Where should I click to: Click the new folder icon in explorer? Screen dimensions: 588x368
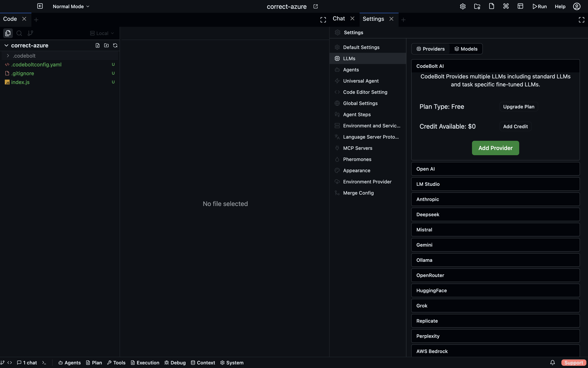point(106,46)
